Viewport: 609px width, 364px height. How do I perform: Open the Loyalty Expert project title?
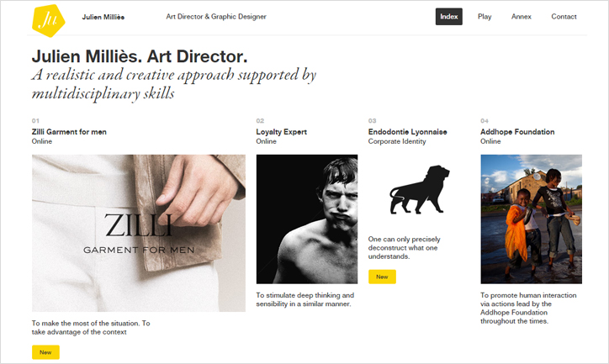click(x=281, y=132)
